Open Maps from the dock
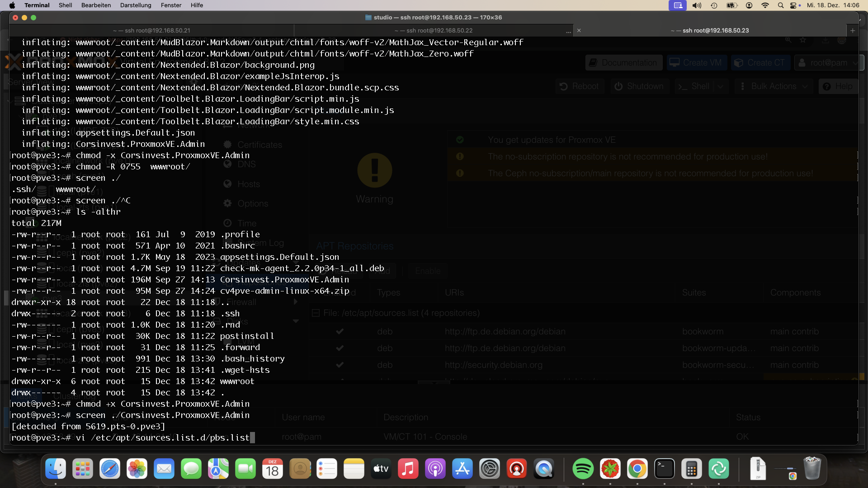Image resolution: width=868 pixels, height=488 pixels. 218,469
